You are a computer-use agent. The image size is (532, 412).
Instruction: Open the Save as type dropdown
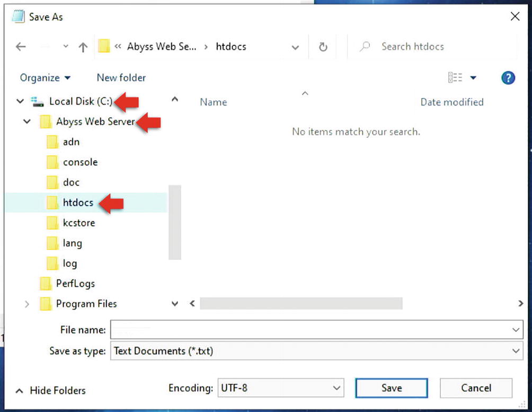[315, 351]
